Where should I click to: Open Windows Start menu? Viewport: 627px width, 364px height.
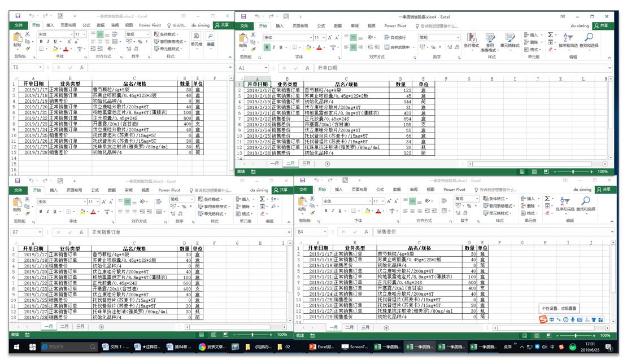pos(18,347)
